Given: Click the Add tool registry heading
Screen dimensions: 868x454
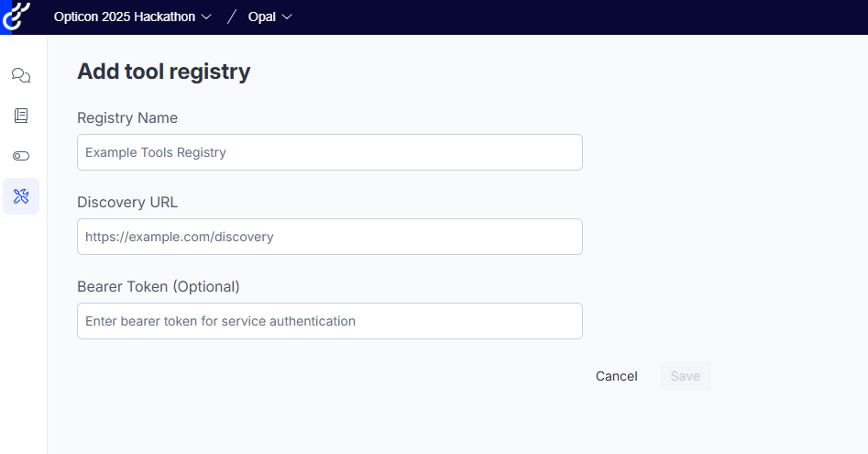Looking at the screenshot, I should pyautogui.click(x=164, y=72).
